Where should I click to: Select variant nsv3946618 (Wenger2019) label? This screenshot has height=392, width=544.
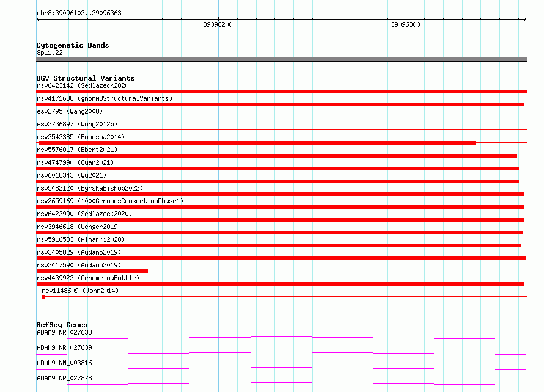pyautogui.click(x=79, y=227)
